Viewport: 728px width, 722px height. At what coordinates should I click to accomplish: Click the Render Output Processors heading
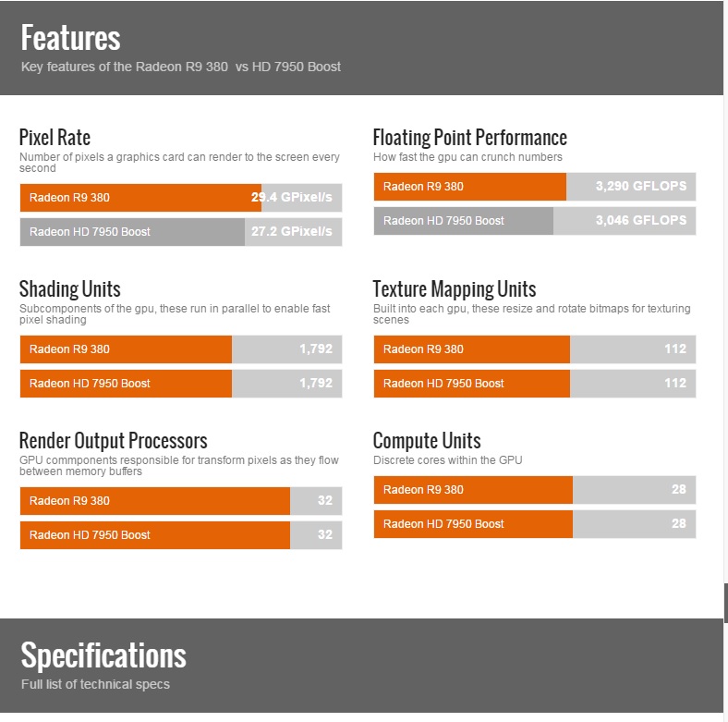pyautogui.click(x=113, y=441)
